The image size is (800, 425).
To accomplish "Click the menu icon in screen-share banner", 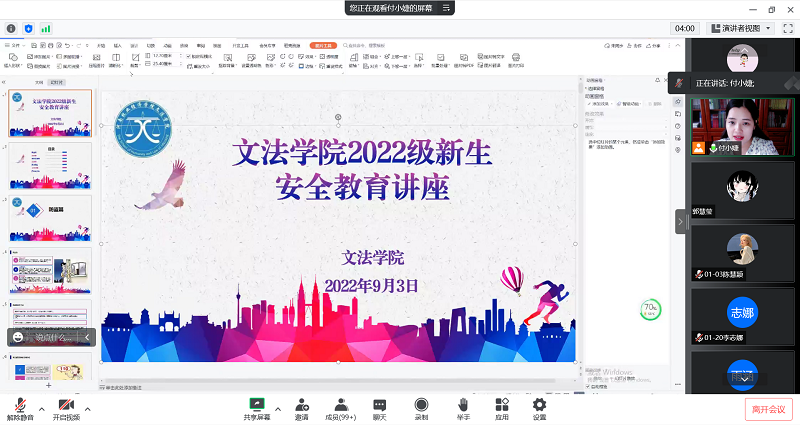I will pyautogui.click(x=446, y=8).
